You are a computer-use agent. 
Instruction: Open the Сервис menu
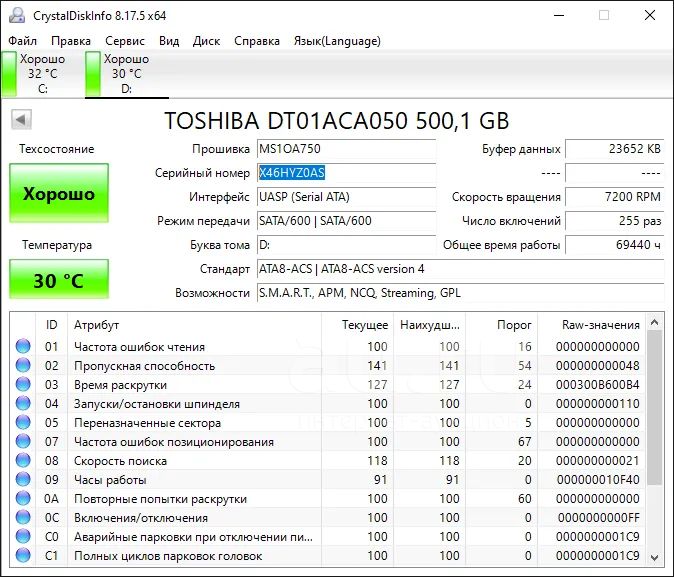pos(125,41)
